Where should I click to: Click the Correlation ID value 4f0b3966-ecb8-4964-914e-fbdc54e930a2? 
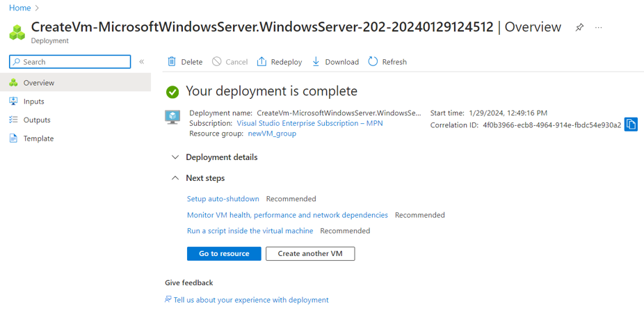(x=552, y=125)
